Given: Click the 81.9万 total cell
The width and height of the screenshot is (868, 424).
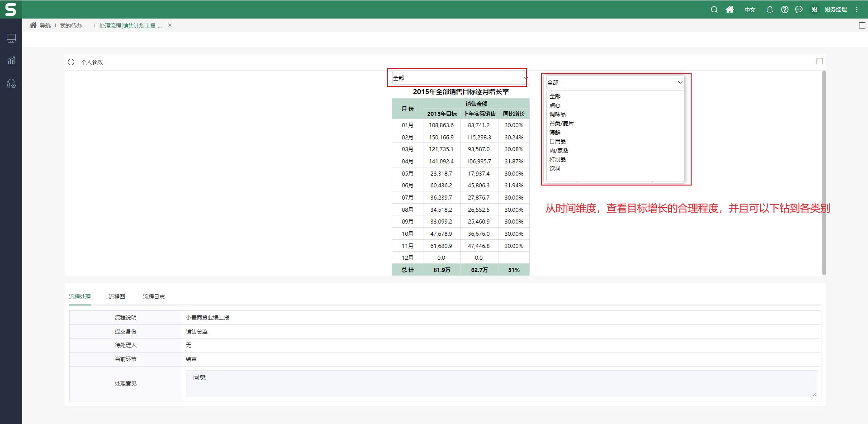Looking at the screenshot, I should pos(442,270).
